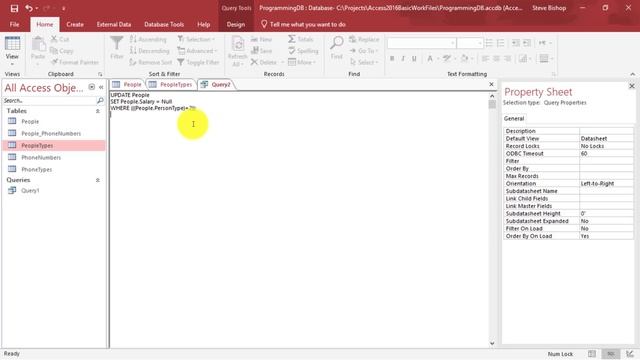Select General tab in Property Sheet
Screen dimensions: 640x360
pos(514,118)
